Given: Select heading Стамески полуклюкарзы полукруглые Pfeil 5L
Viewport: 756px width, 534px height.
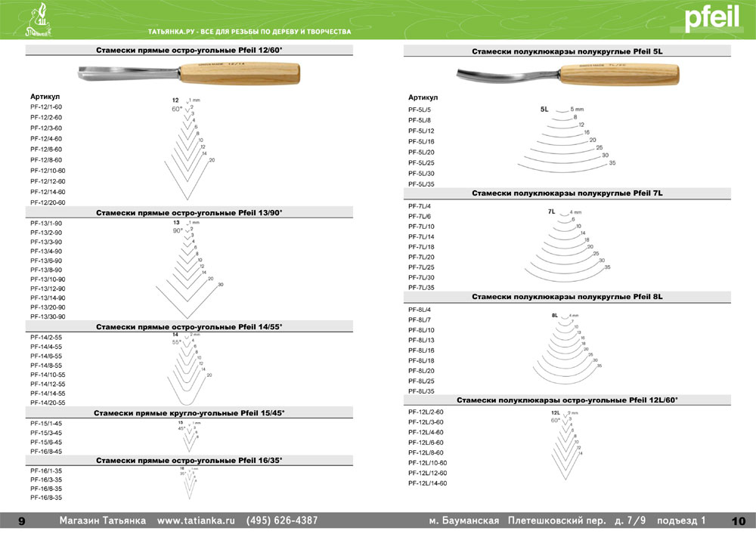Looking at the screenshot, I should (x=567, y=51).
